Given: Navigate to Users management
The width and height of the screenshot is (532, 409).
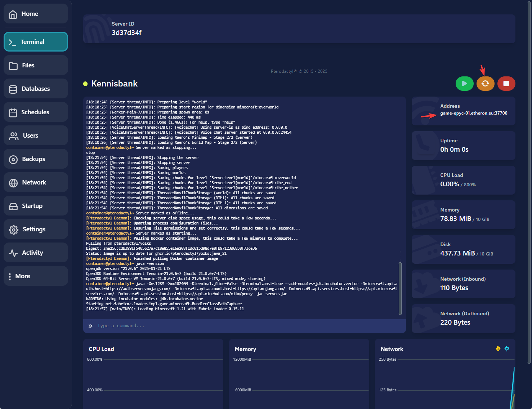Looking at the screenshot, I should [x=36, y=135].
